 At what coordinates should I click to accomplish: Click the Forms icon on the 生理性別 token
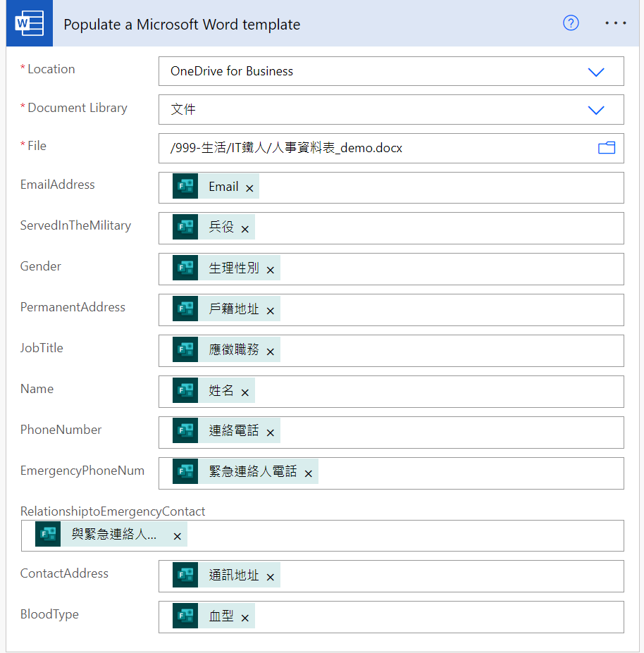tap(185, 268)
